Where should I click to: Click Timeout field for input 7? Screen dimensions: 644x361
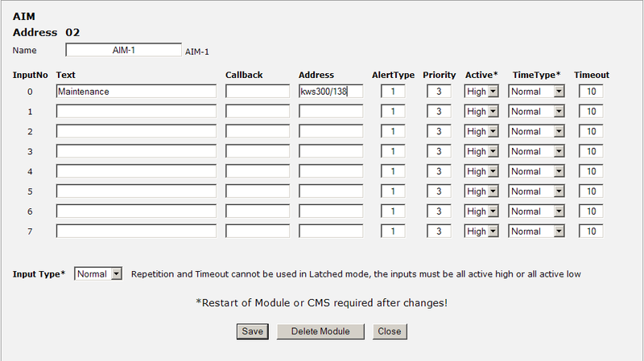(x=591, y=232)
